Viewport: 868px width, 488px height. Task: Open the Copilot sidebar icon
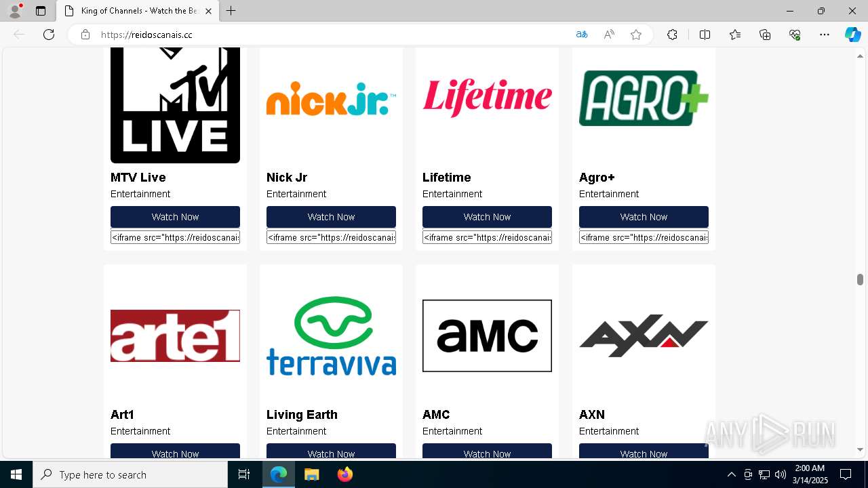coord(852,35)
